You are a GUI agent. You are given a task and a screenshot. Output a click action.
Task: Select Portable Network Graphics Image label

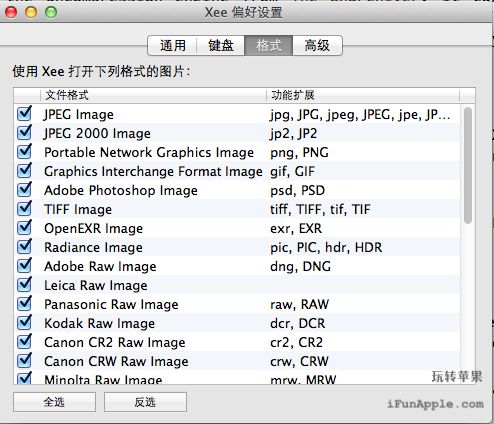(149, 153)
